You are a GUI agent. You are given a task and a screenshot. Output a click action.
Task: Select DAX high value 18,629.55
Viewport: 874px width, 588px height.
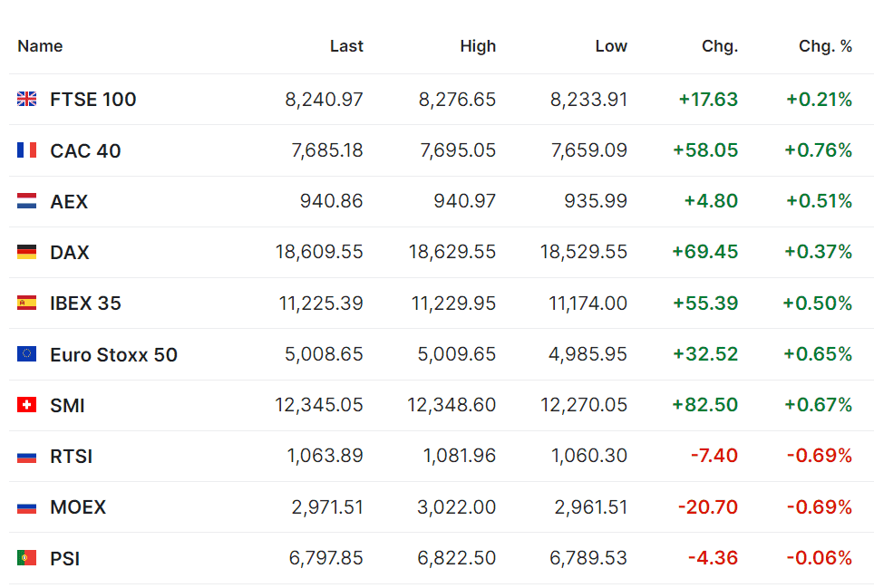452,252
